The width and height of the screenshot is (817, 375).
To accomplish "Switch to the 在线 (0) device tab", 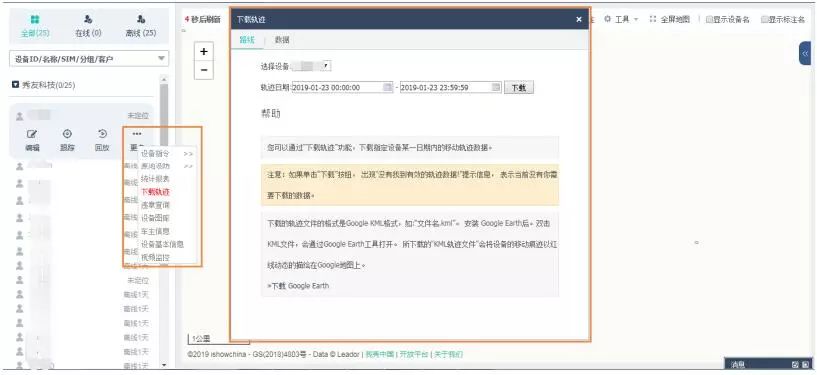I will 88,26.
